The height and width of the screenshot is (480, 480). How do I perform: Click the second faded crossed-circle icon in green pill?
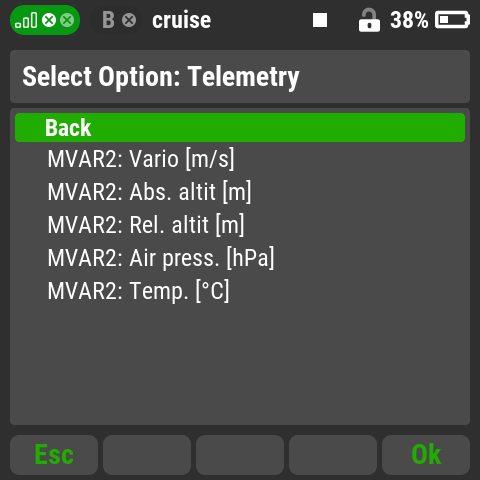[67, 20]
